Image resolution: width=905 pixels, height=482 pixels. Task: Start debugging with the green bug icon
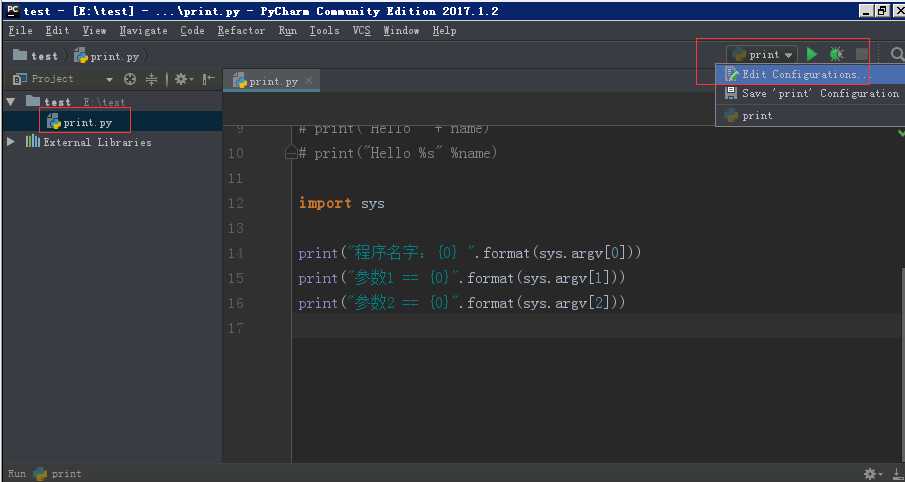click(x=836, y=54)
